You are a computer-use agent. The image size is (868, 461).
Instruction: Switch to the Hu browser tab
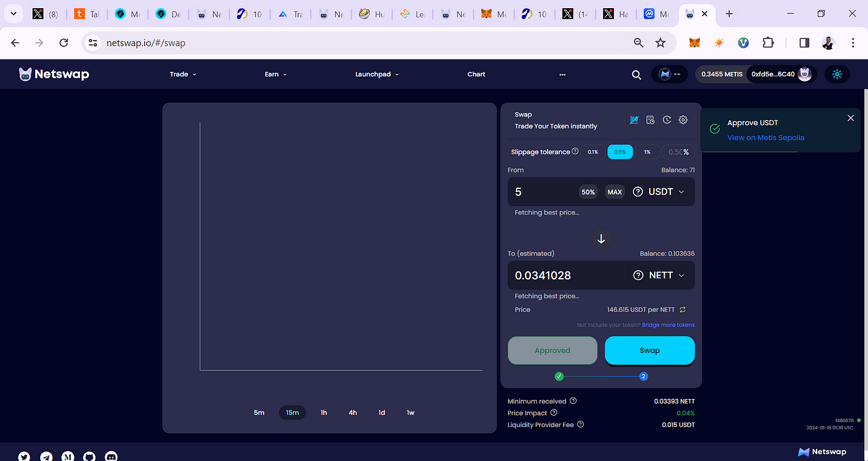click(372, 14)
